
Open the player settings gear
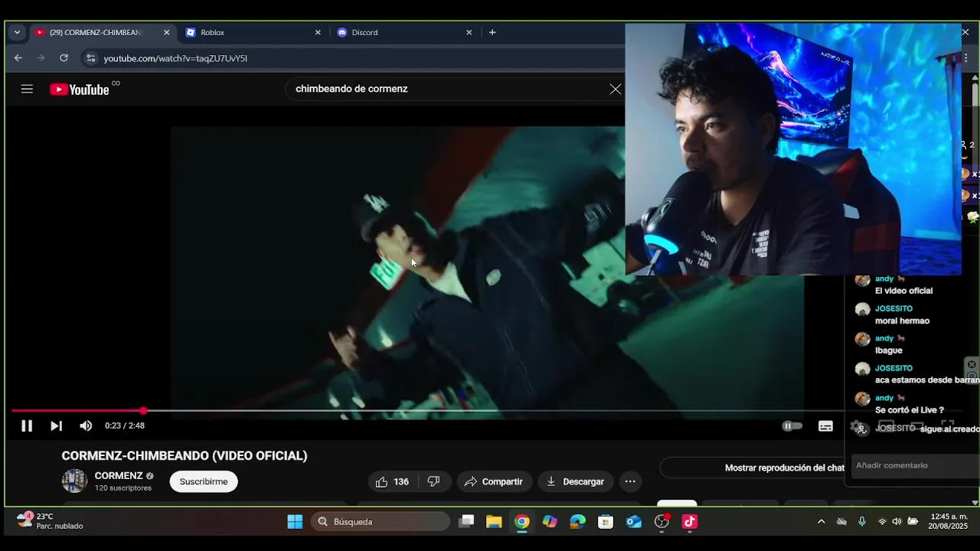point(858,427)
